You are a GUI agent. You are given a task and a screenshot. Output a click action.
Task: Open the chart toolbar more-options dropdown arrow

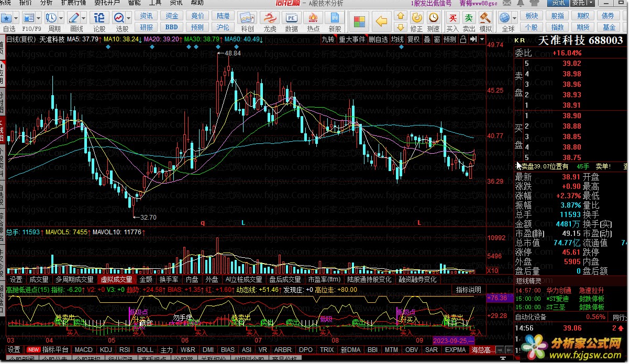(x=482, y=39)
